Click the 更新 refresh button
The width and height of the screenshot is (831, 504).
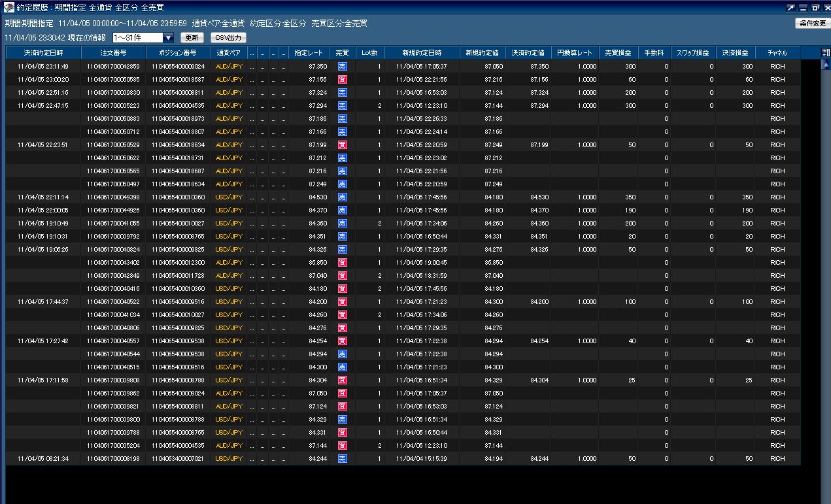click(x=192, y=38)
